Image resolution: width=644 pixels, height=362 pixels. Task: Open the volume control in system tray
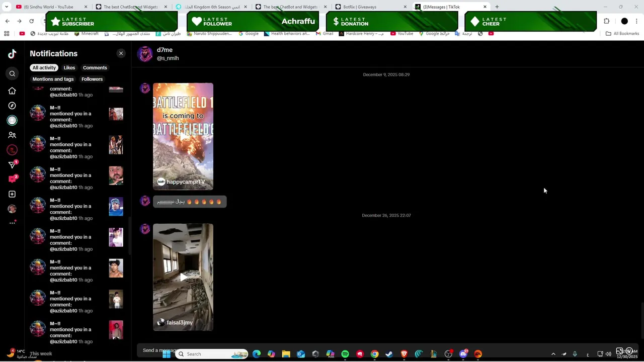coord(608,354)
